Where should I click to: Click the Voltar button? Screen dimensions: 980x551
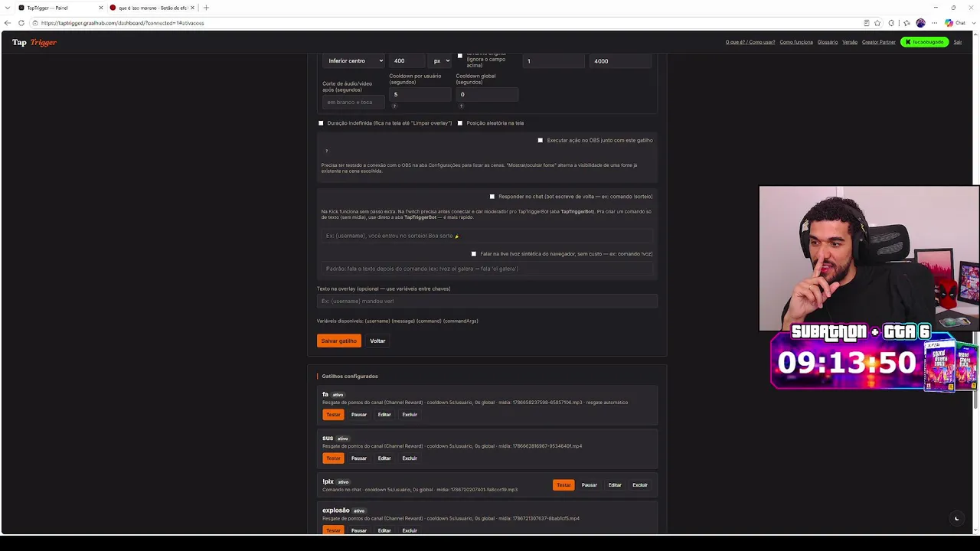377,341
